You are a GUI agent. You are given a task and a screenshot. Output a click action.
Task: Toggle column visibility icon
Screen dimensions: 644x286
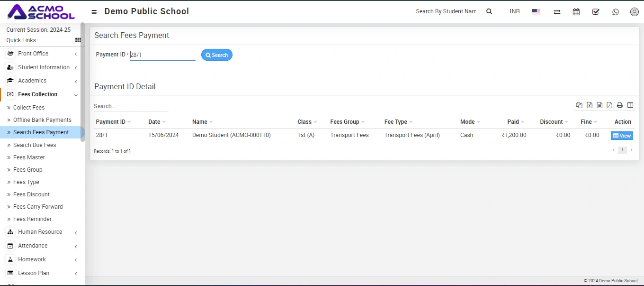click(630, 105)
